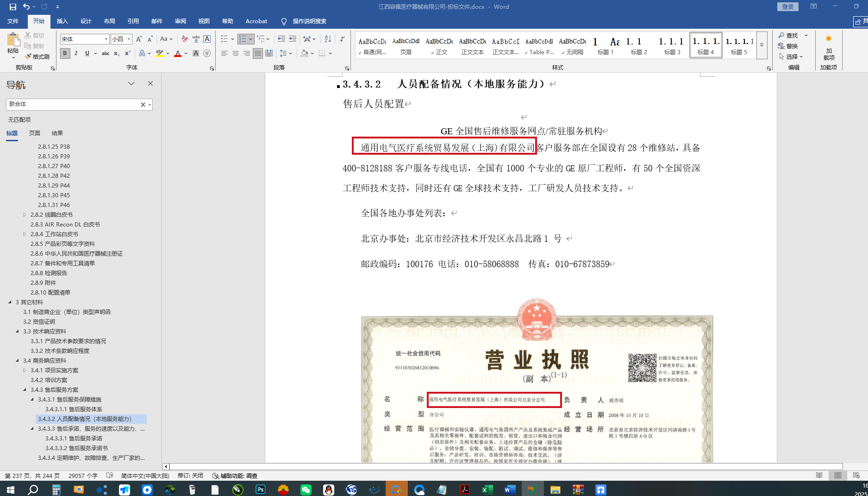Viewport: 868px width, 496px height.
Task: Collapse the '3 其它材料' heading in navigation
Action: [10, 302]
